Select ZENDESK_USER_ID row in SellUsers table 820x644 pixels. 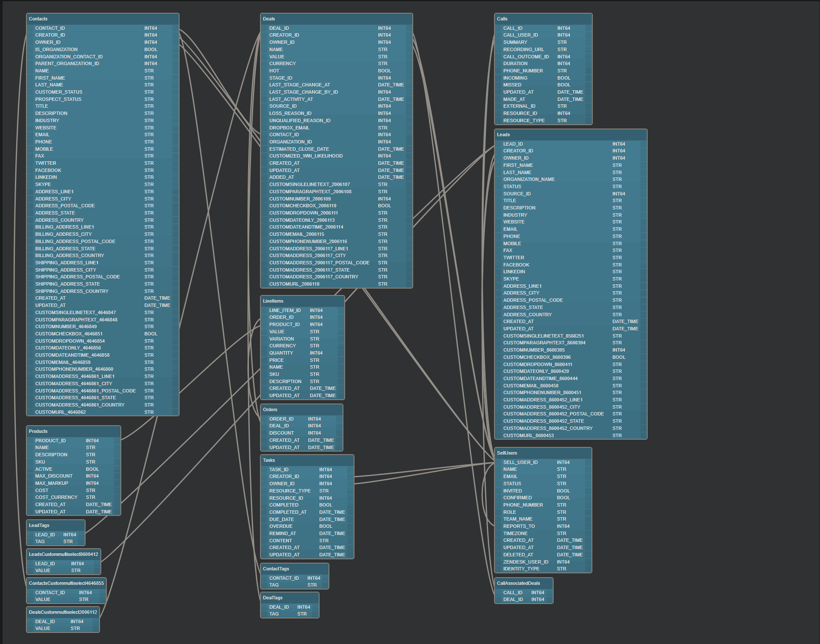[x=526, y=562]
